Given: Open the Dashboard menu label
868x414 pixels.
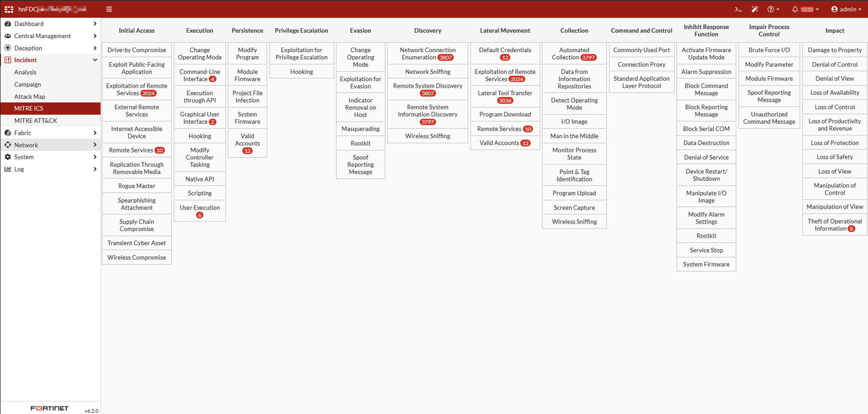Looking at the screenshot, I should pyautogui.click(x=29, y=24).
